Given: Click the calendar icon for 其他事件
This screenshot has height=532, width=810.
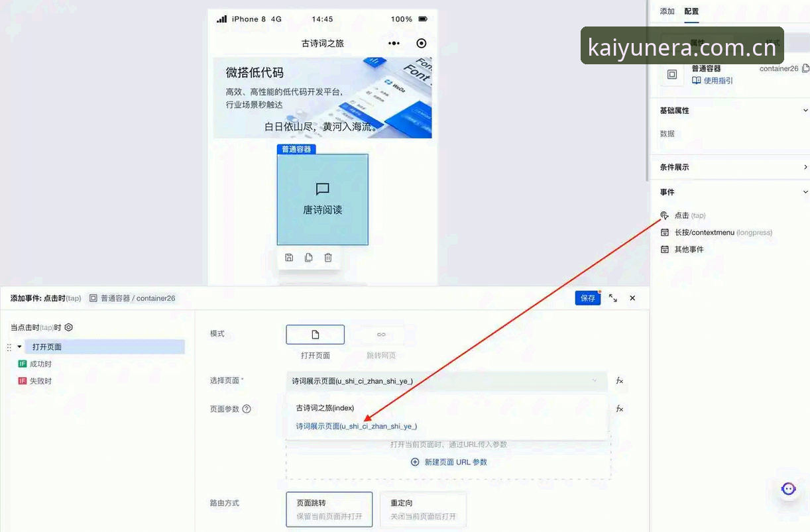Looking at the screenshot, I should pyautogui.click(x=665, y=250).
